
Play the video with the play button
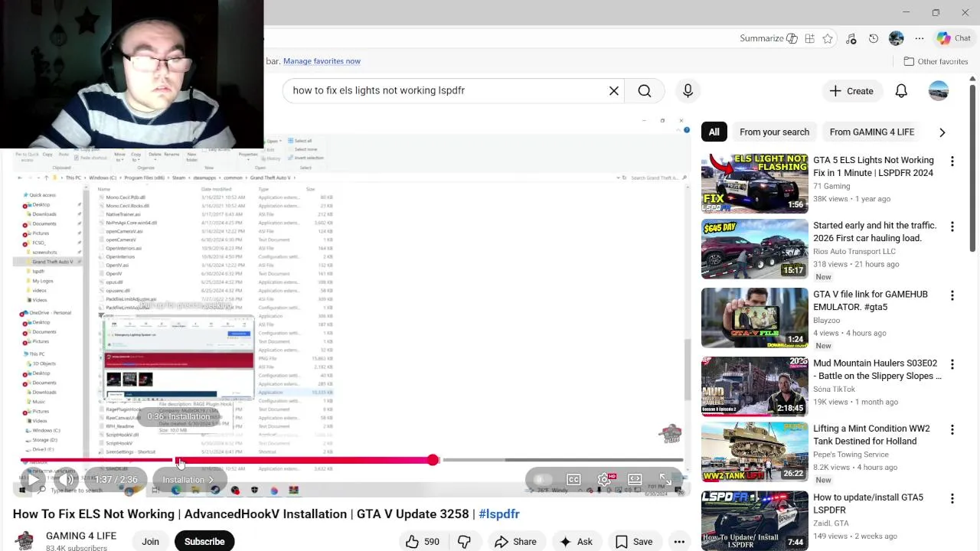pyautogui.click(x=34, y=480)
